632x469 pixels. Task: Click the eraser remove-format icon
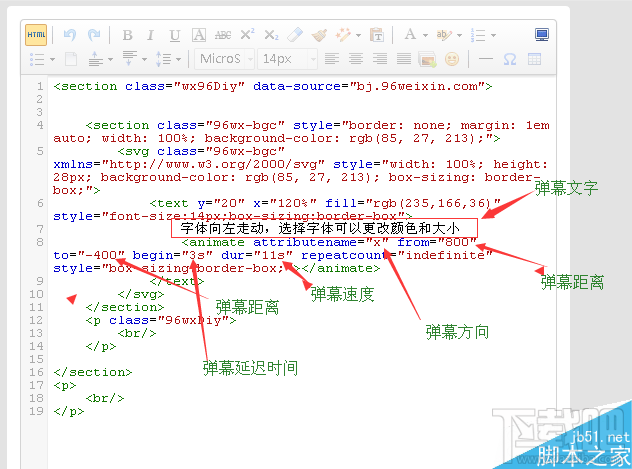click(x=295, y=35)
